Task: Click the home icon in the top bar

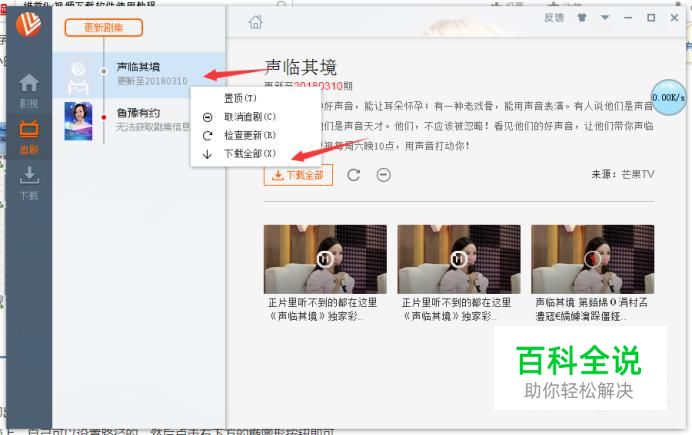Action: click(x=256, y=22)
